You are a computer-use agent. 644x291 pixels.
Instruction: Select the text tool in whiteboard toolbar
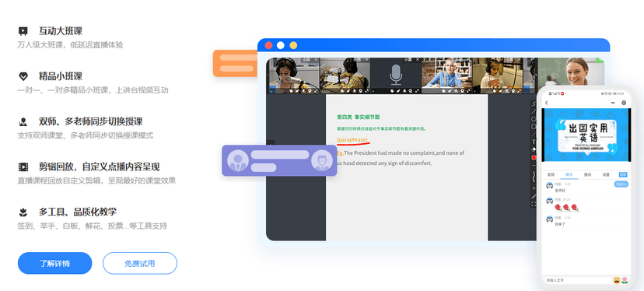point(534,142)
